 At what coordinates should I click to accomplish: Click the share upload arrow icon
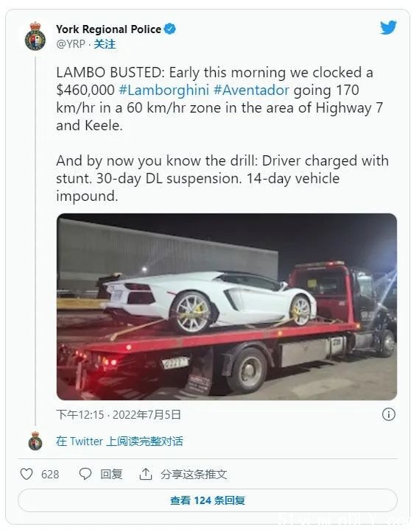pos(146,474)
